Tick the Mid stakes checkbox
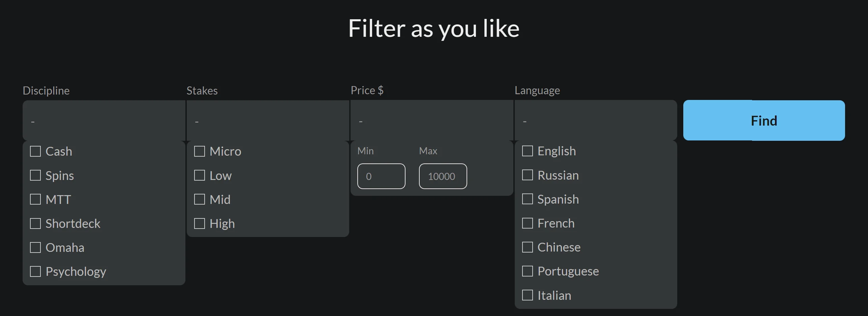The height and width of the screenshot is (316, 868). coord(200,199)
